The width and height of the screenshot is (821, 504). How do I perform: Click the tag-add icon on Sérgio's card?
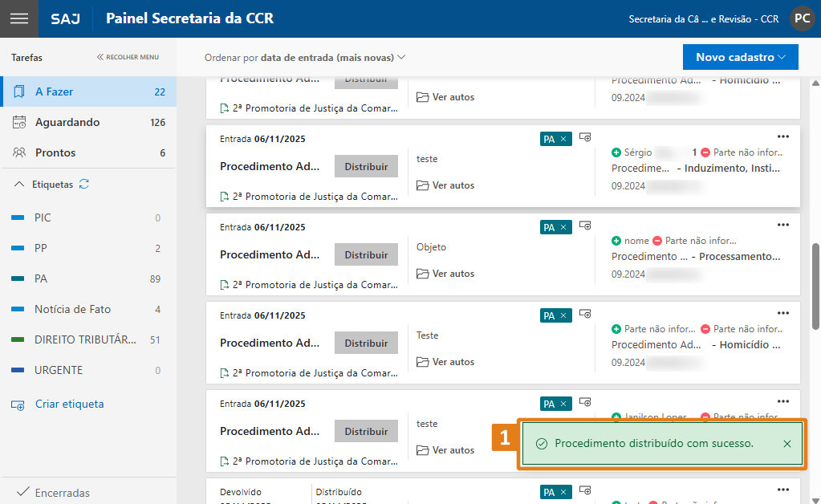[x=586, y=138]
